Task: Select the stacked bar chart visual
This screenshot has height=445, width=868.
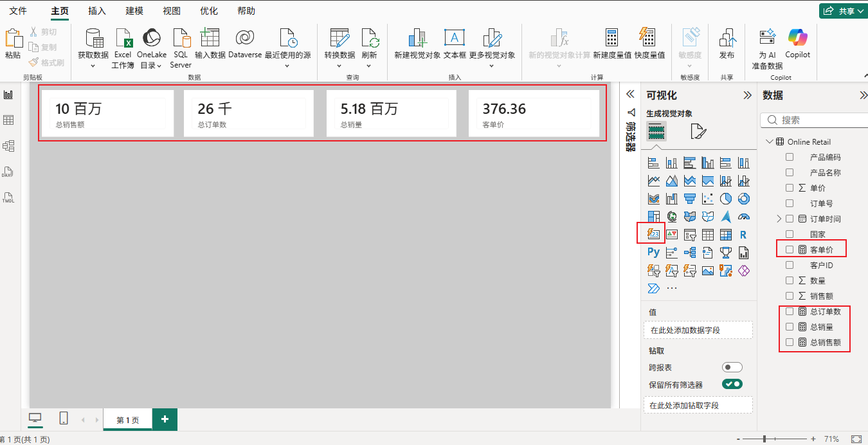Action: (x=654, y=163)
